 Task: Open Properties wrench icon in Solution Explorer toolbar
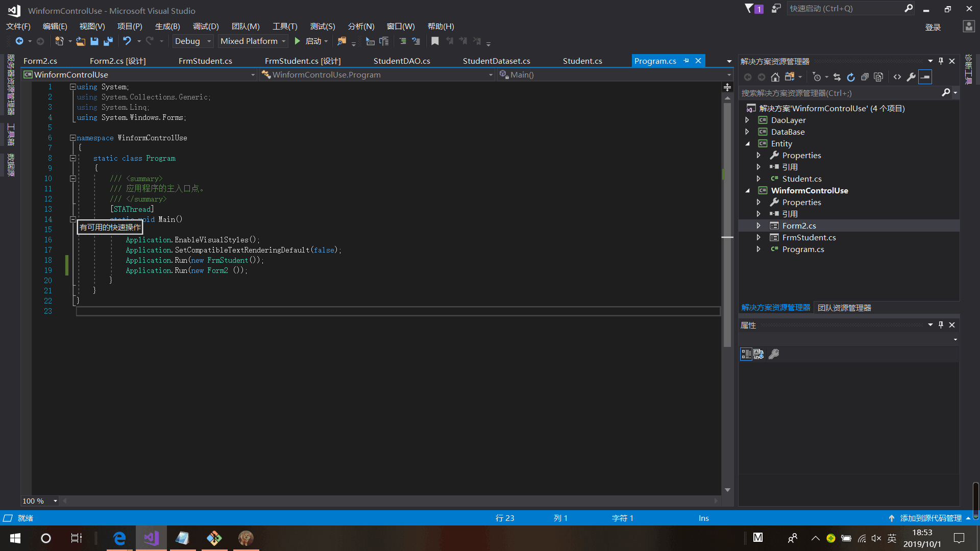coord(911,77)
